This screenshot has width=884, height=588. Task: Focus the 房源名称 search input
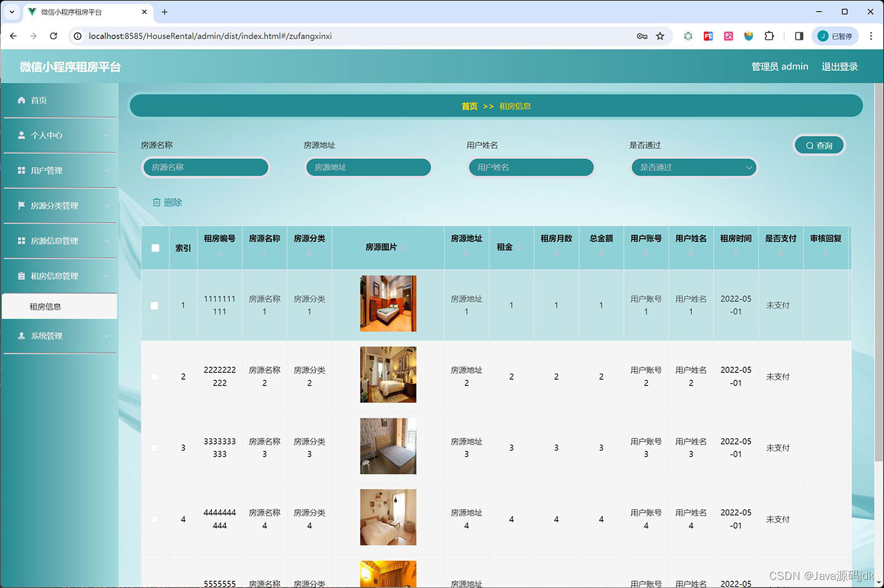coord(206,167)
